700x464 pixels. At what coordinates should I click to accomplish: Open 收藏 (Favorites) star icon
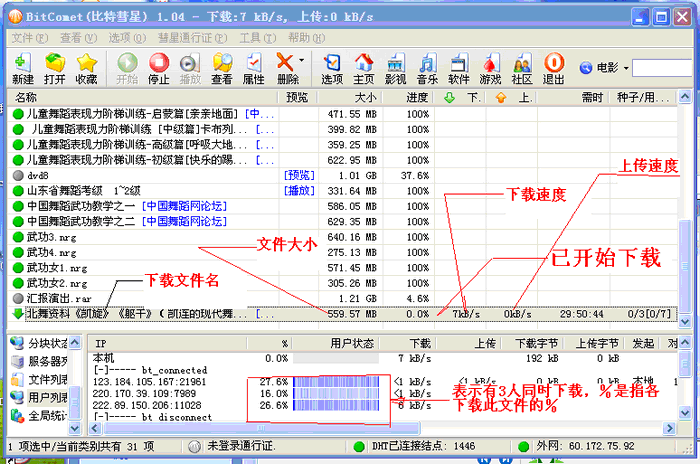[86, 68]
